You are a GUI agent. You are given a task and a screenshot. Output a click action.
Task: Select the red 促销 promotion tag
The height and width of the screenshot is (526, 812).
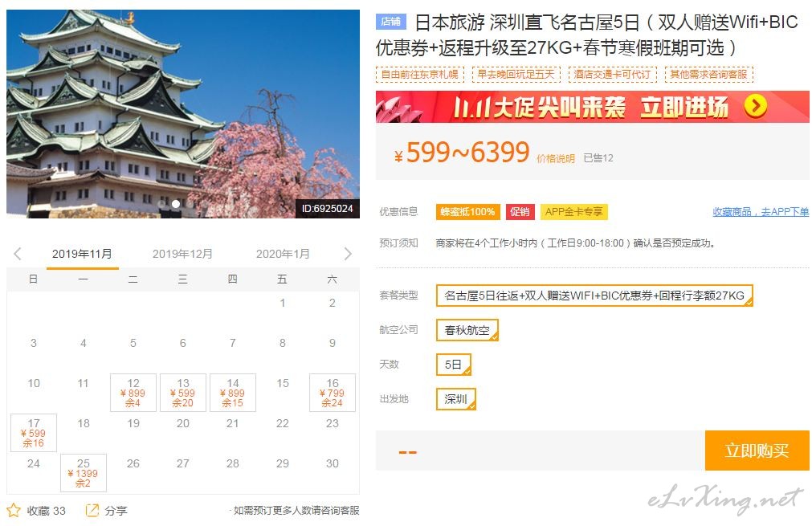(x=520, y=212)
